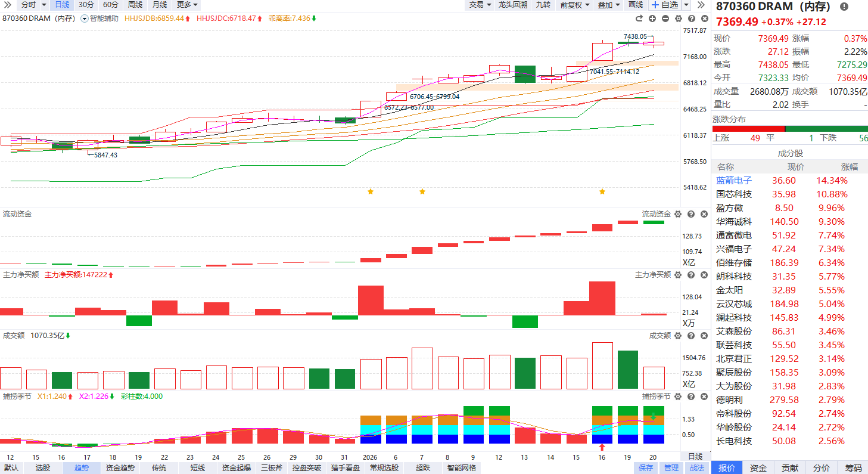Switch to the 60分 period tab
The height and width of the screenshot is (474, 868).
click(111, 5)
